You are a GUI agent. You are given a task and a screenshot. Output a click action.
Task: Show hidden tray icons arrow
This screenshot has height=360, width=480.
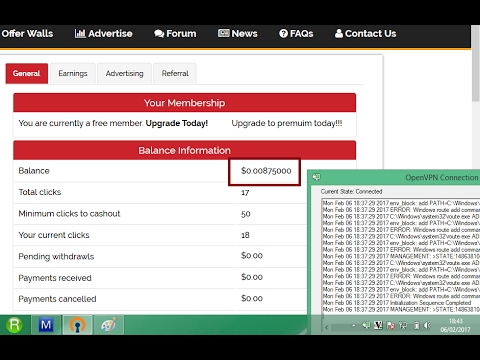click(x=353, y=325)
